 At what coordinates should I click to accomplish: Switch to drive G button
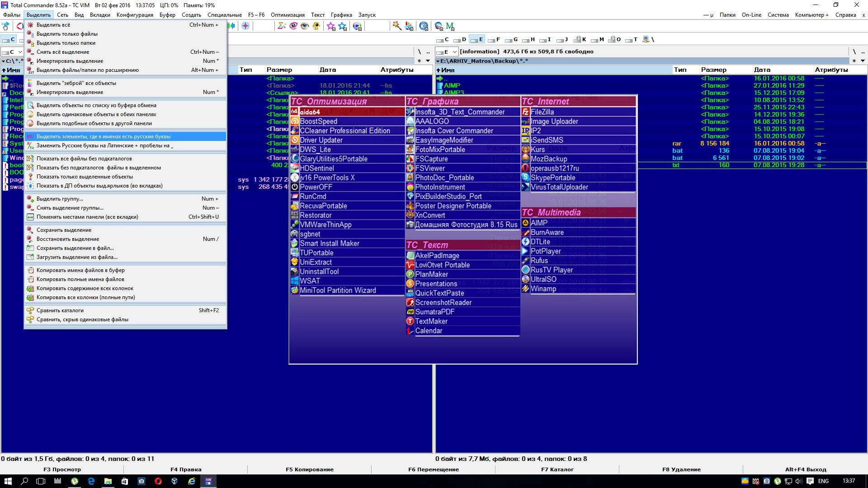(511, 40)
